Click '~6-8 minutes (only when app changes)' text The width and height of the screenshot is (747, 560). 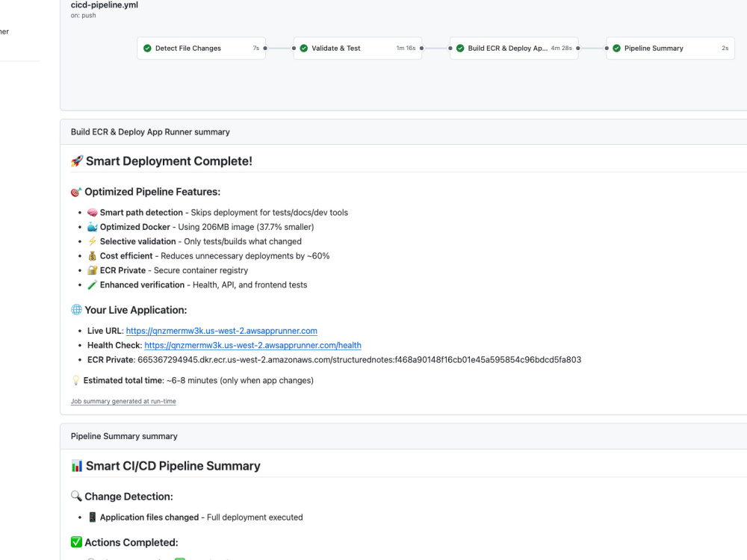240,381
